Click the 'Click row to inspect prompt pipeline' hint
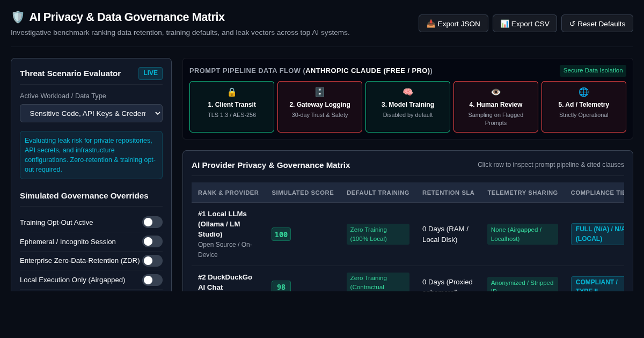Viewport: 644px width, 338px height. point(551,165)
